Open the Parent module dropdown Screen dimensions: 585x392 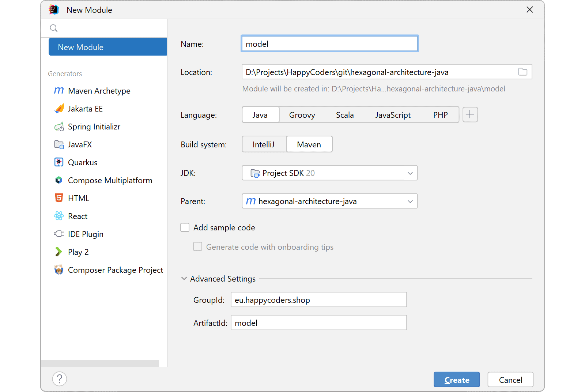click(x=410, y=201)
